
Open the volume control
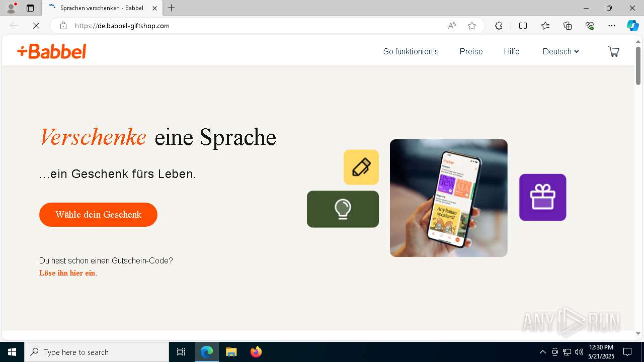[579, 352]
